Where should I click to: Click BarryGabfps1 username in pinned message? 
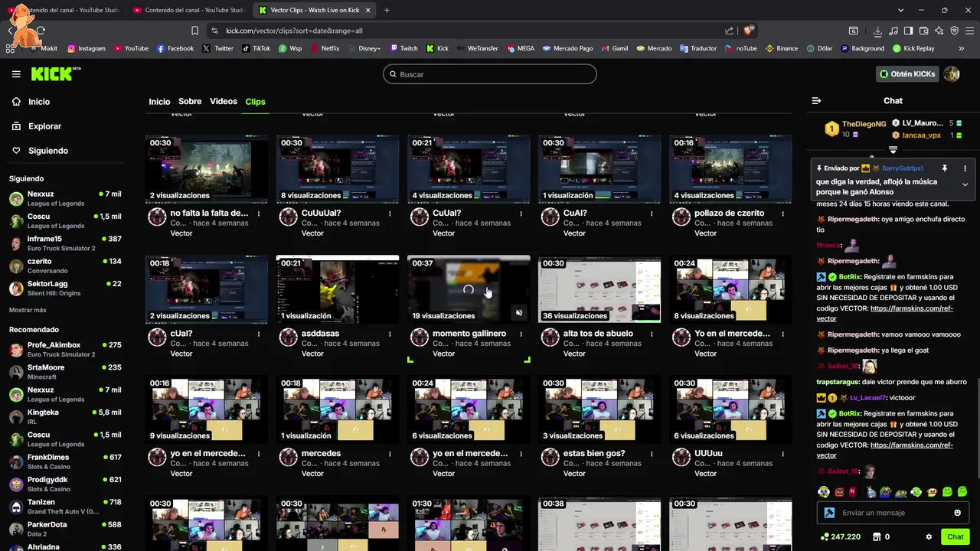[x=903, y=168]
